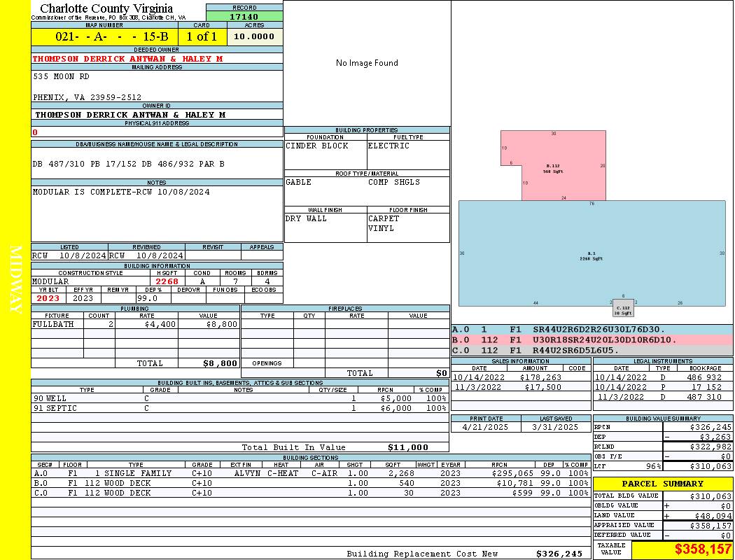Select the pink wood deck sketch area
The image size is (735, 560).
(554, 165)
